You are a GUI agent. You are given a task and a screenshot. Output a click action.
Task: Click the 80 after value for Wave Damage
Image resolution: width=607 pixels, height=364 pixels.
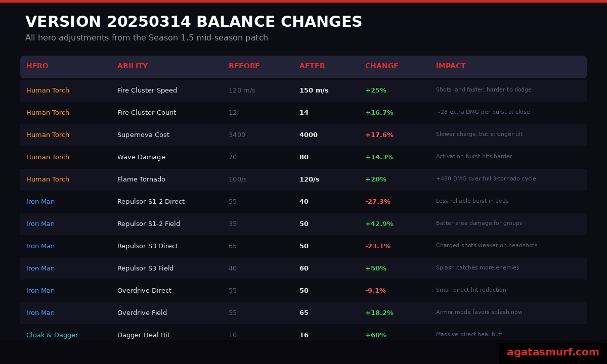[x=304, y=157]
